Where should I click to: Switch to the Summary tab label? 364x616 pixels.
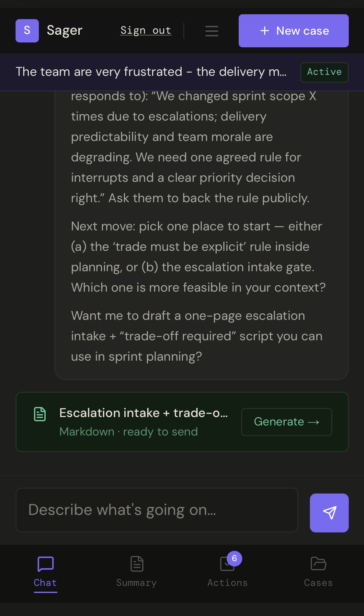point(137,583)
